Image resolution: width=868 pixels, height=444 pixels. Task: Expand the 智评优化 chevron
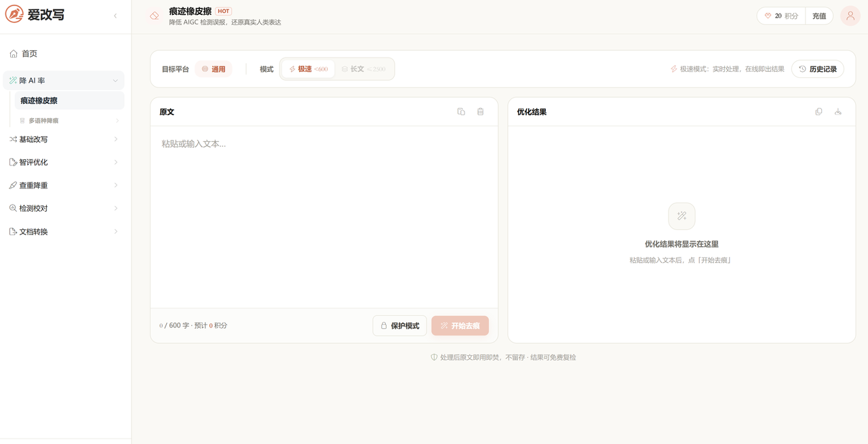click(x=116, y=162)
